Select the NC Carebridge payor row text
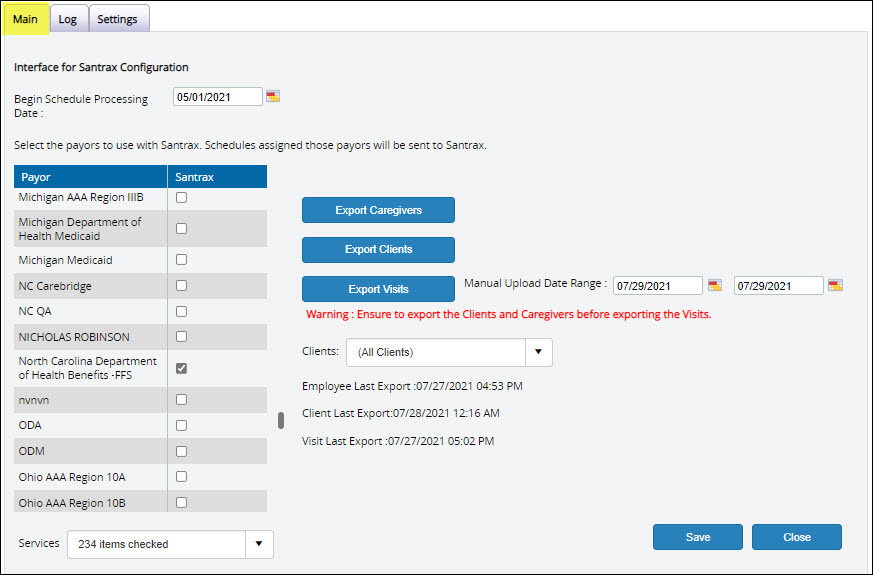The height and width of the screenshot is (575, 873). click(x=55, y=286)
